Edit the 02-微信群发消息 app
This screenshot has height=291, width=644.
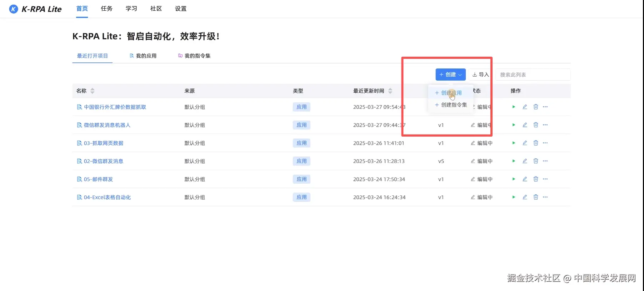click(525, 161)
